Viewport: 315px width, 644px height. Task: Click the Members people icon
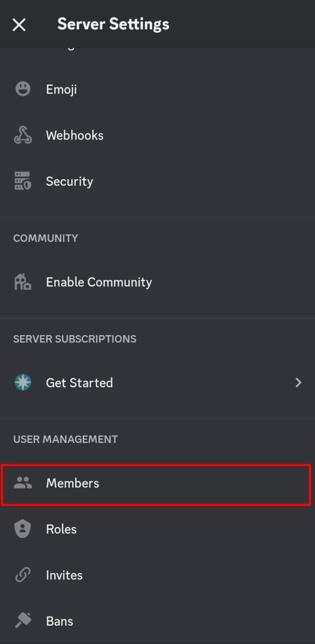pos(23,483)
